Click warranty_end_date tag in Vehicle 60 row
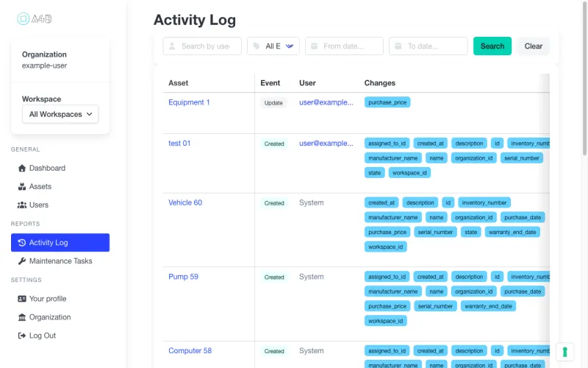The height and width of the screenshot is (368, 588). [512, 232]
